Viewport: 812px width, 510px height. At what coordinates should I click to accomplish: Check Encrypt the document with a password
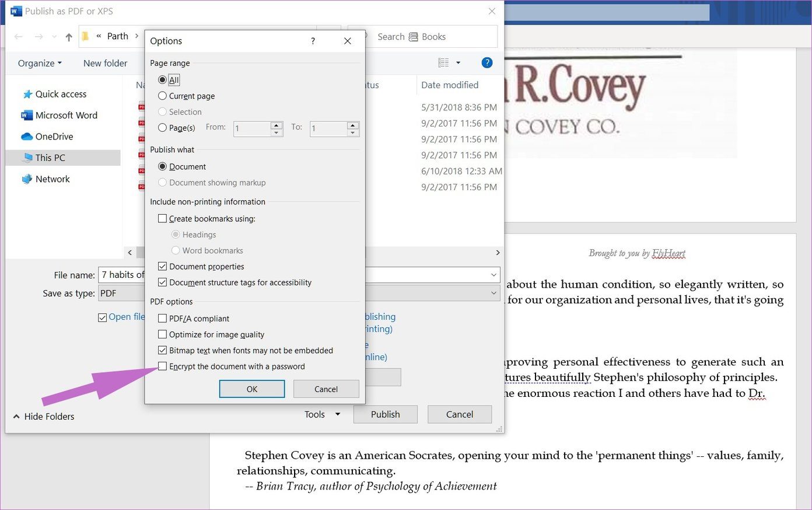pos(163,366)
